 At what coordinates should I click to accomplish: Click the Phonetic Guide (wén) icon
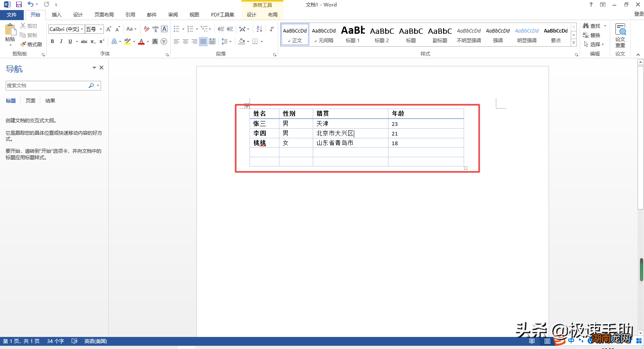pyautogui.click(x=155, y=29)
